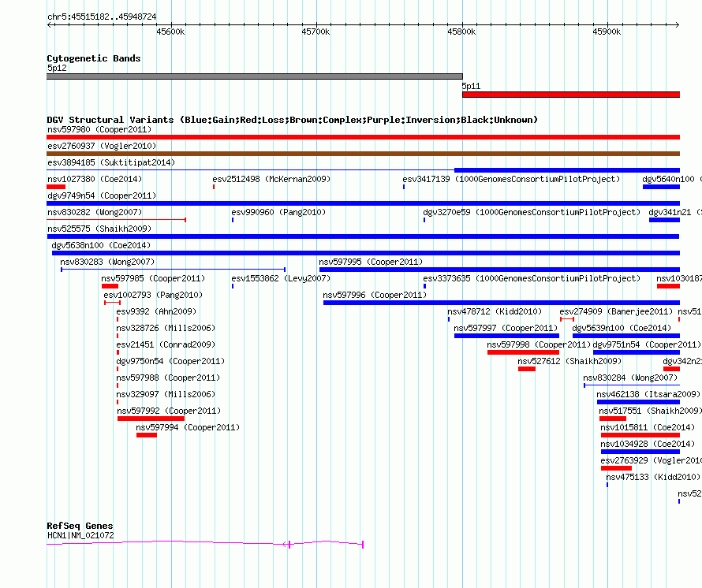This screenshot has width=702, height=588.
Task: Click the 45900k ruler position
Action: pyautogui.click(x=607, y=32)
